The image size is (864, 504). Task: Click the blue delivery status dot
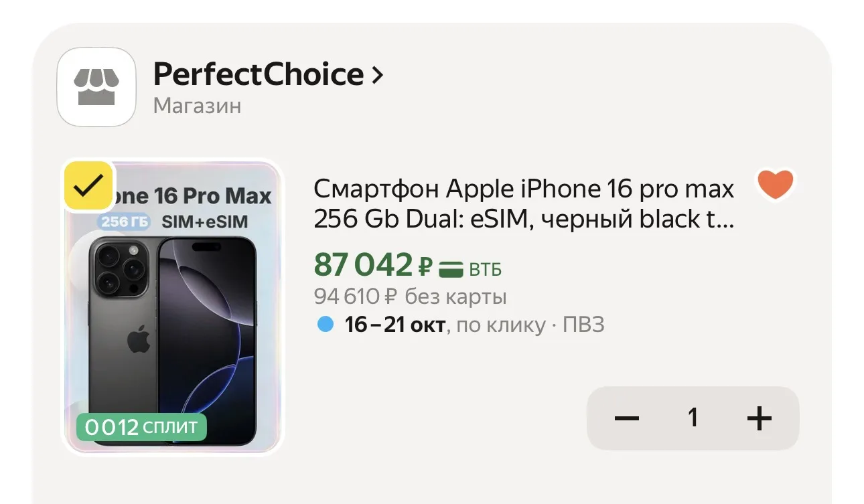325,325
